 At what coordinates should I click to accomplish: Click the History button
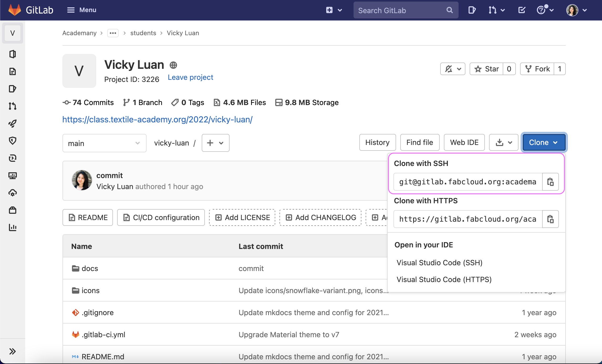tap(377, 142)
